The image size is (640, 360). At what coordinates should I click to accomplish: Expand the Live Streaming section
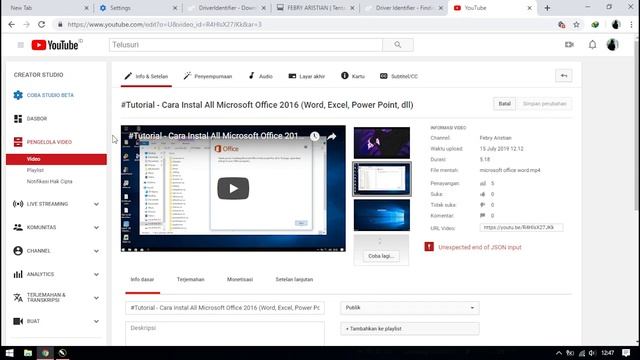pos(96,204)
